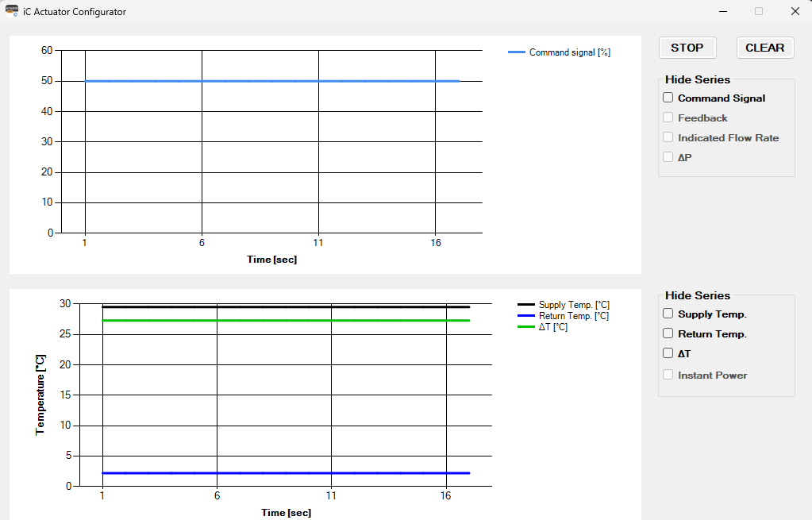Toggle the Return Temp. checkbox
Image resolution: width=812 pixels, height=520 pixels.
tap(668, 333)
